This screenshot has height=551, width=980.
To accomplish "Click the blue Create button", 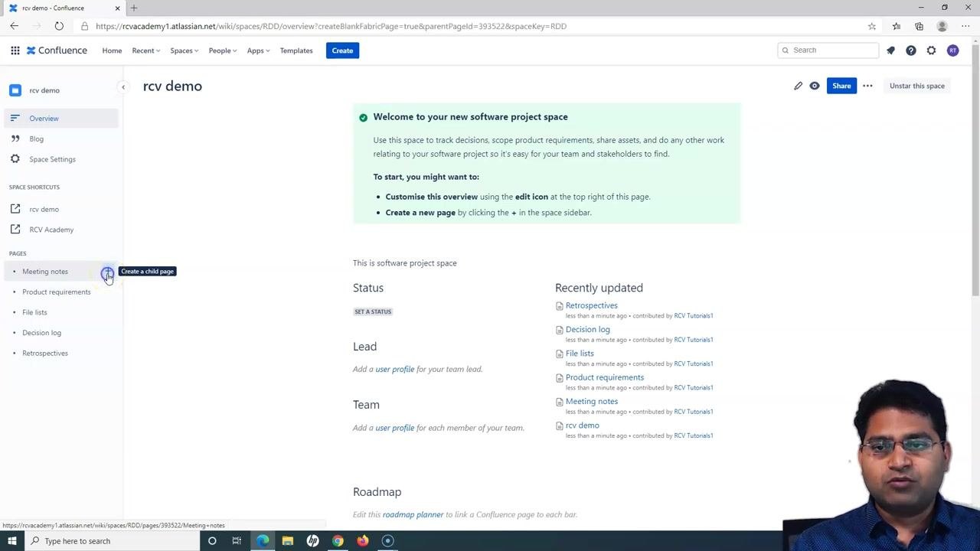I will [x=342, y=51].
